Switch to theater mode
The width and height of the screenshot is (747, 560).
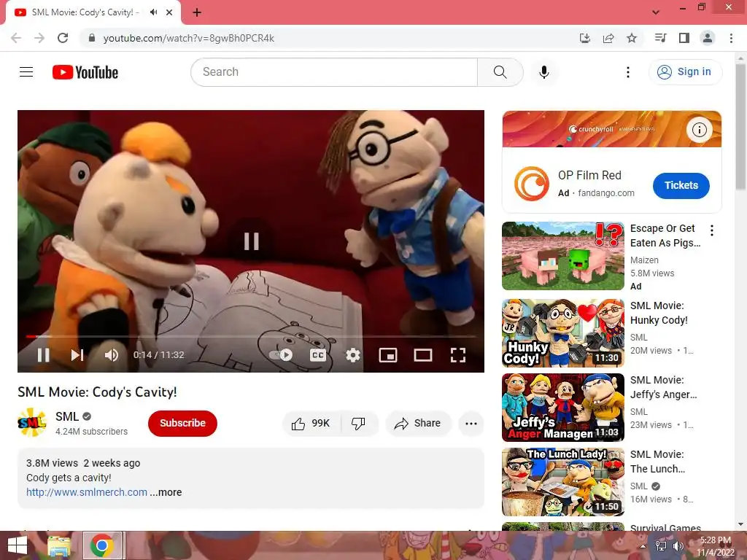[x=423, y=355]
